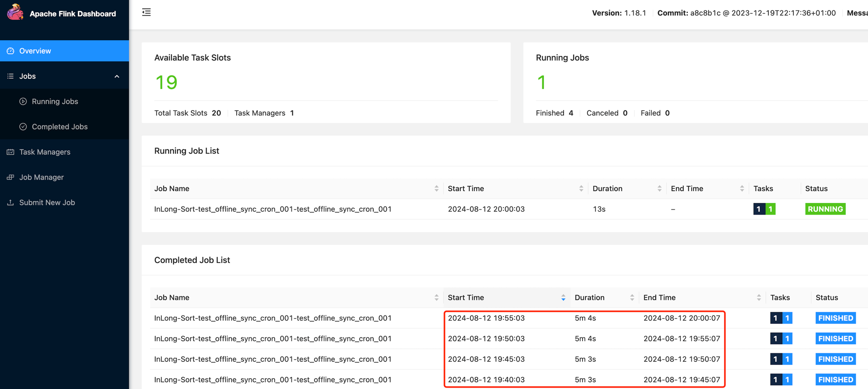The image size is (868, 389).
Task: Click the Job Manager sidebar icon
Action: click(x=10, y=177)
